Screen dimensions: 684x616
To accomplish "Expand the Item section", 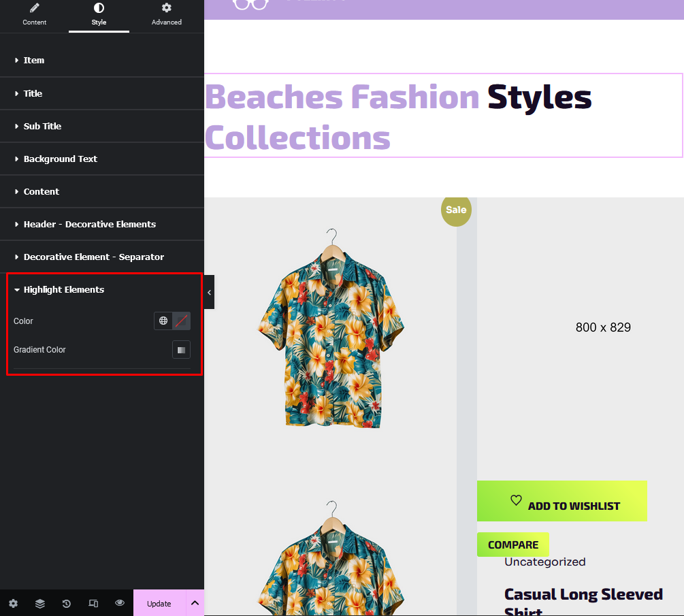I will click(x=102, y=60).
